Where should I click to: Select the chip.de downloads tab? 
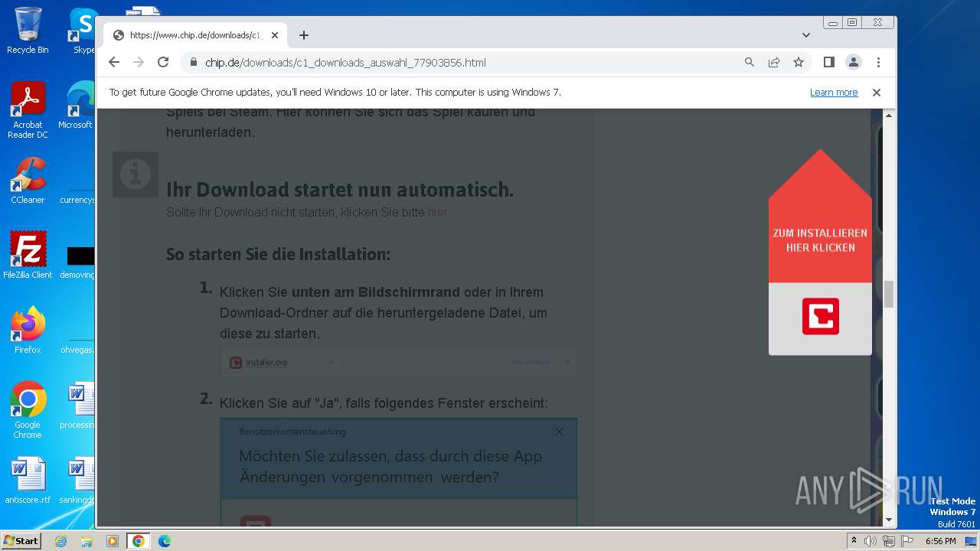[195, 35]
